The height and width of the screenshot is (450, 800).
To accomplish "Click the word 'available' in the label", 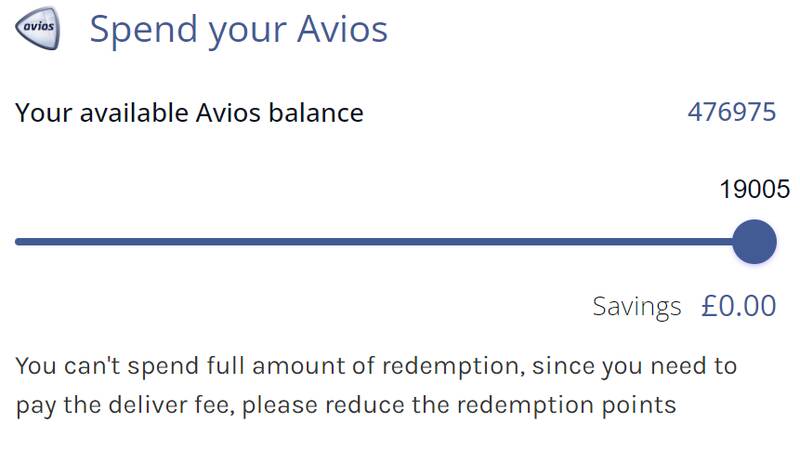I will coord(134,113).
